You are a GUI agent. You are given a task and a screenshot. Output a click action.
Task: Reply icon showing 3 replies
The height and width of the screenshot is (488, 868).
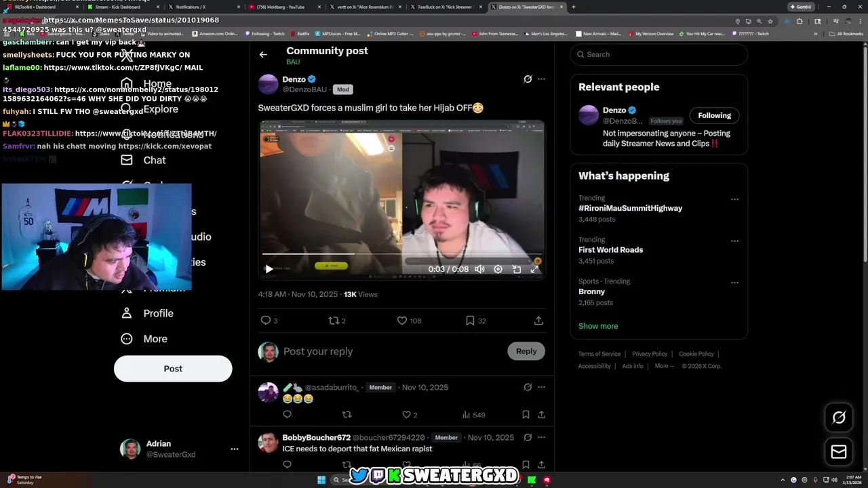pos(269,321)
